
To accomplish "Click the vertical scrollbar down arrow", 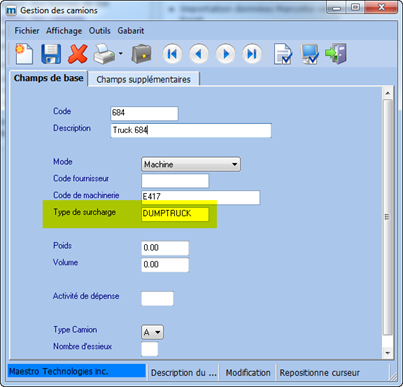I will tap(387, 353).
